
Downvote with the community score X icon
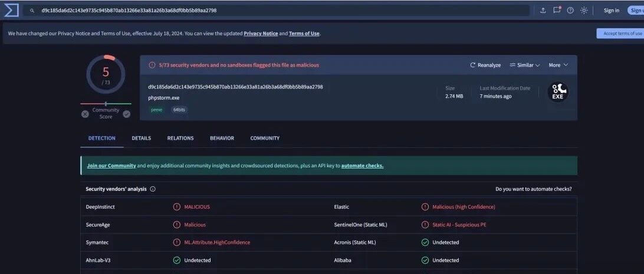point(85,114)
